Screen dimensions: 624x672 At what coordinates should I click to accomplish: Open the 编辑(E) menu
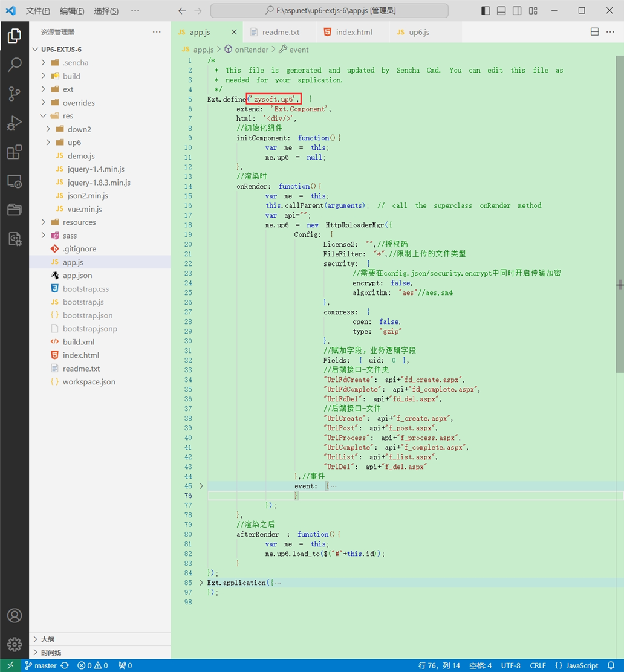72,11
